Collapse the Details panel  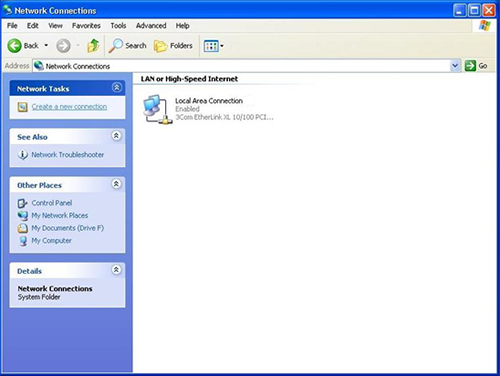tap(116, 270)
